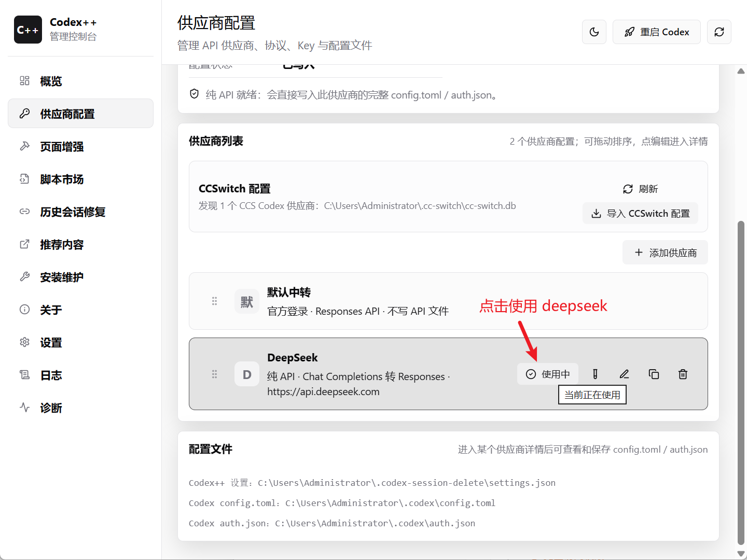
Task: Click the 配置文件 heading
Action: tap(211, 449)
